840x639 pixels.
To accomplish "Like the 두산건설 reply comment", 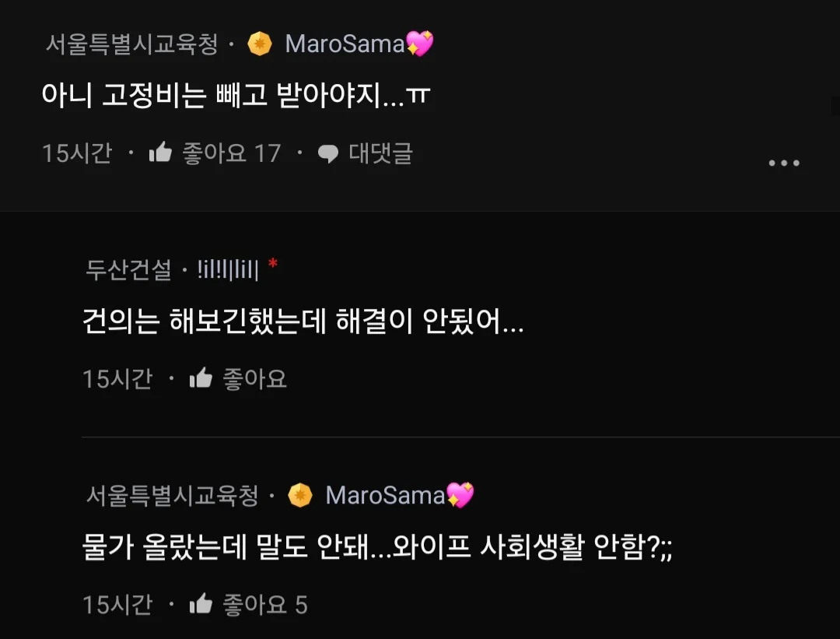I will (201, 378).
